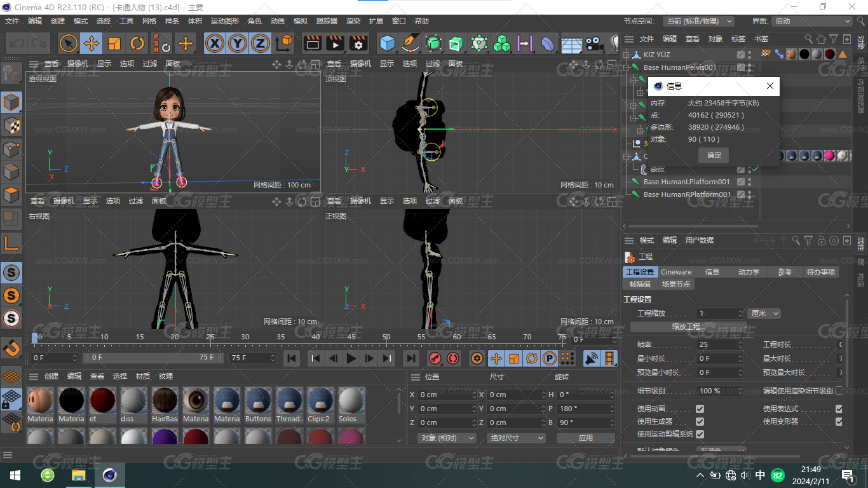Open the 文件 menu in main menu bar

(12, 21)
